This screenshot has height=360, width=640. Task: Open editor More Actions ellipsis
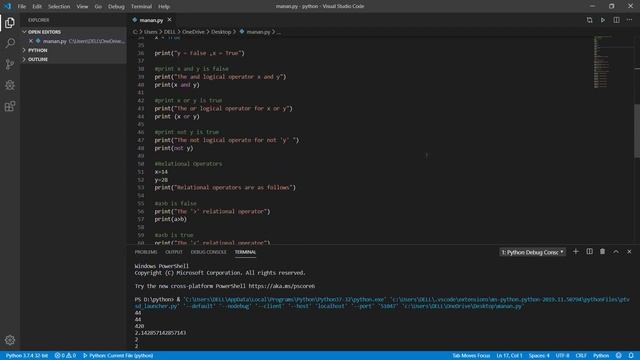[629, 20]
